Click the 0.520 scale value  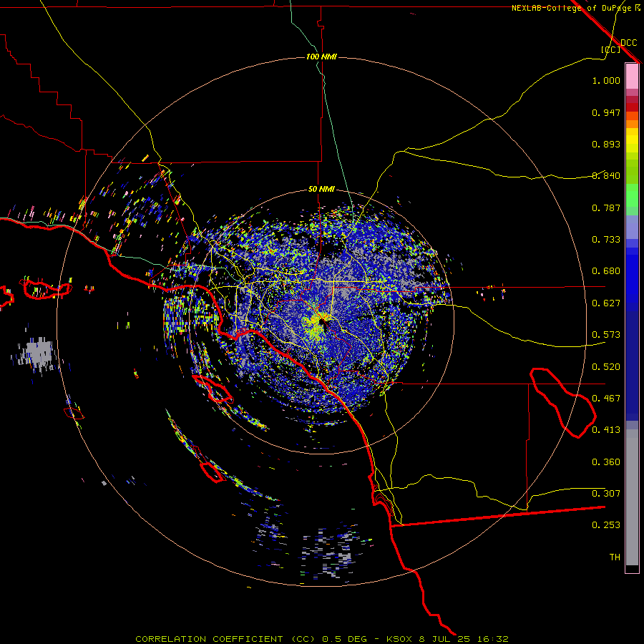[606, 367]
